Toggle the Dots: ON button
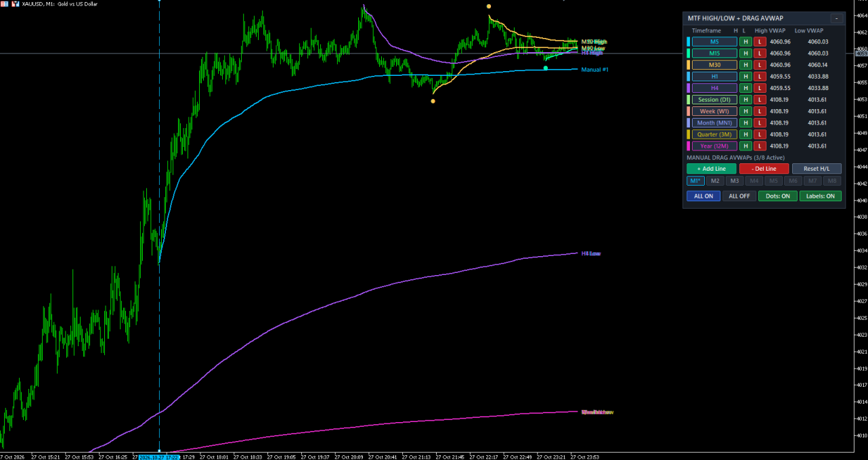 [x=777, y=196]
